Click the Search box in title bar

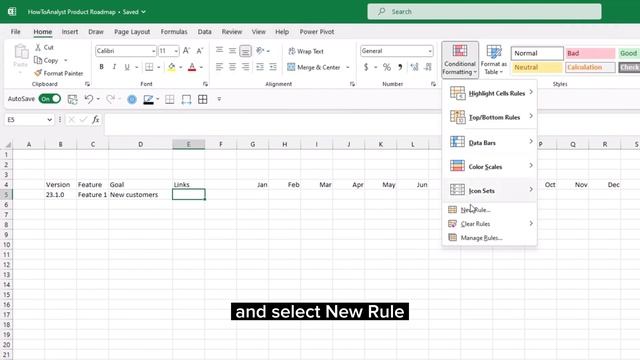(x=484, y=12)
